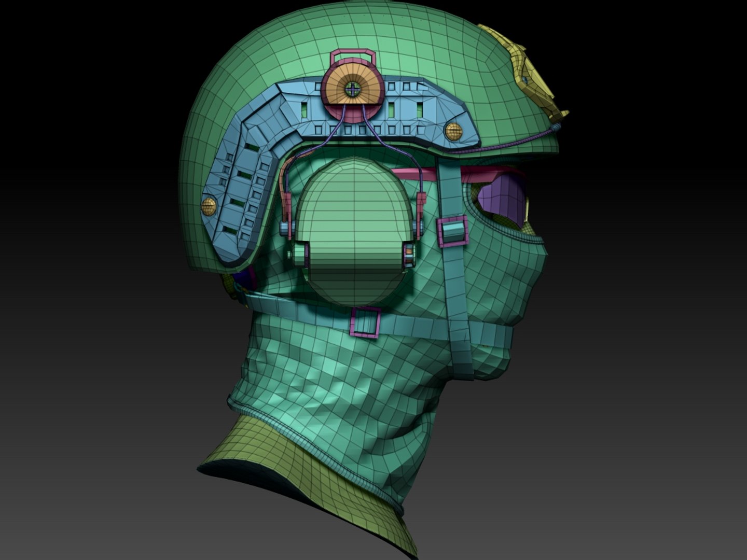Viewport: 747px width, 560px height.
Task: Click the yellow screw at rail's rear bottom
Action: pos(209,207)
